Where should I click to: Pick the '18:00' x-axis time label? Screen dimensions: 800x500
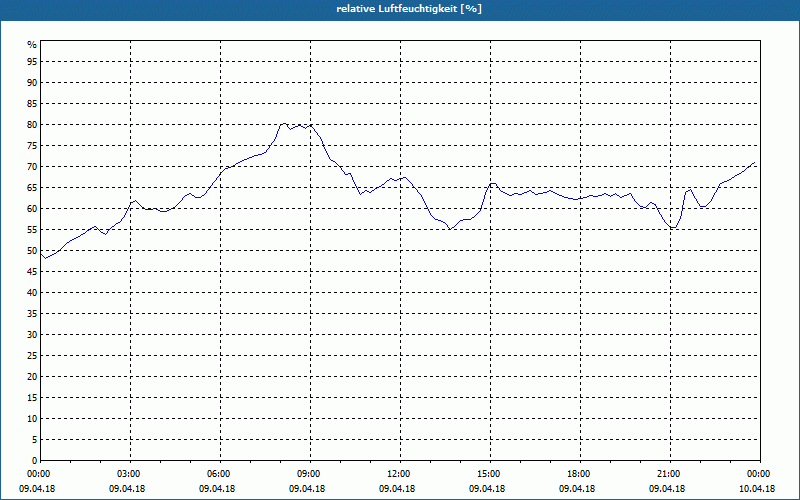[580, 474]
